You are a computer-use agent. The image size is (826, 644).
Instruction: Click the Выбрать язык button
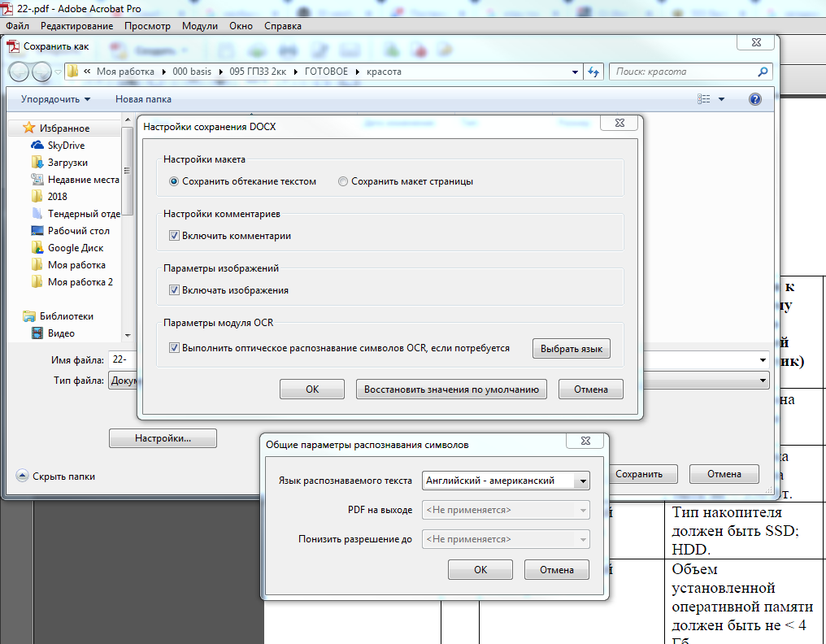click(x=572, y=348)
